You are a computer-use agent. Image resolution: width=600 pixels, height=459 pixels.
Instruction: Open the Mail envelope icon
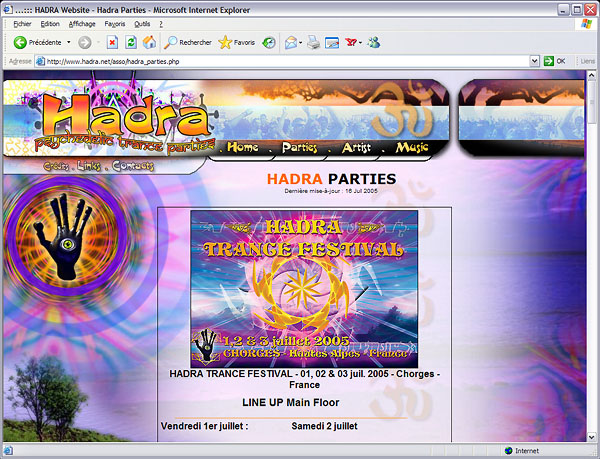(291, 42)
